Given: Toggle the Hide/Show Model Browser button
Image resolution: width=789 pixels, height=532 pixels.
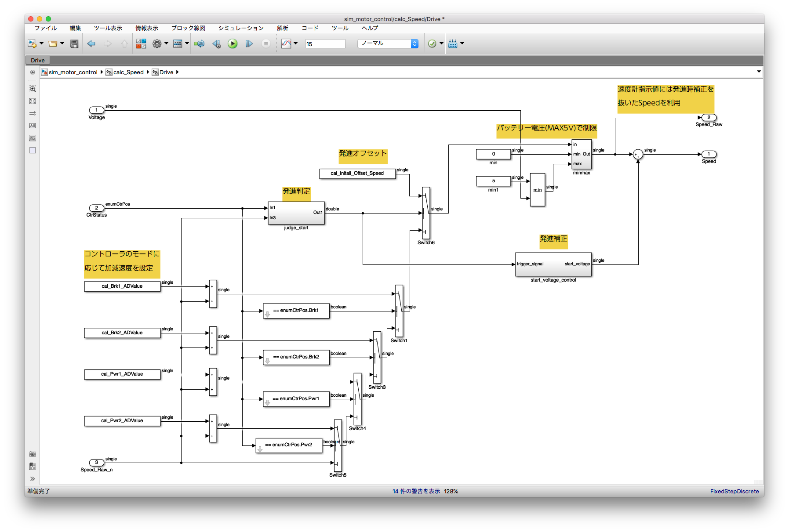Looking at the screenshot, I should 33,72.
